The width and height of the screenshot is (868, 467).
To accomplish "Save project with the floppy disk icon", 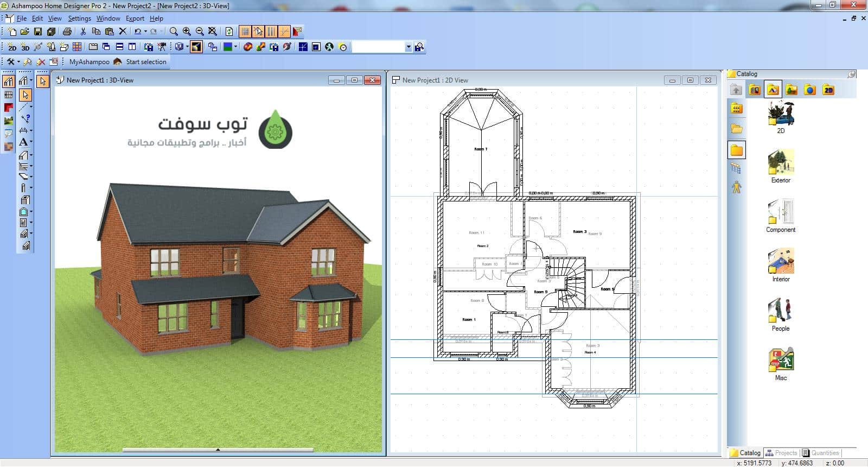I will click(38, 31).
